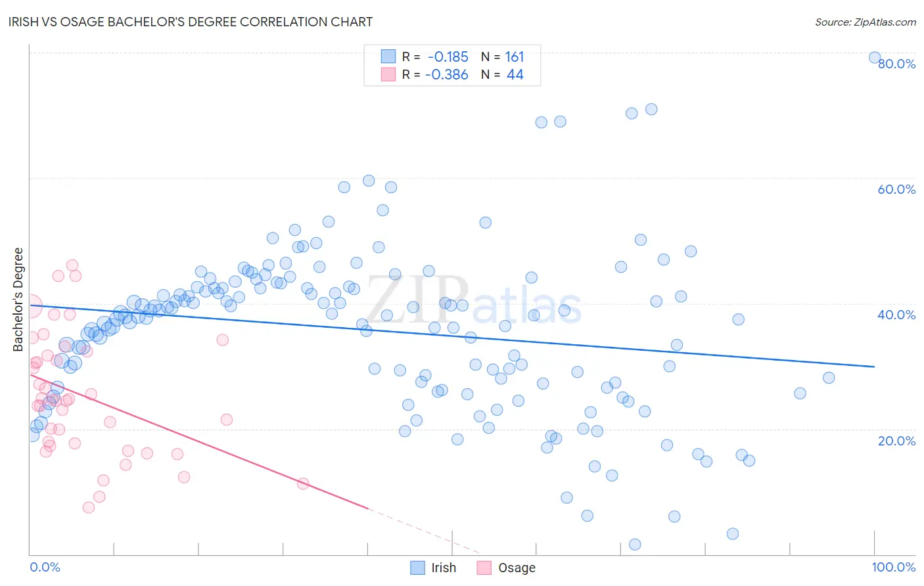Click the chart title text
Viewport: 924px width, 586px height.
pyautogui.click(x=191, y=22)
